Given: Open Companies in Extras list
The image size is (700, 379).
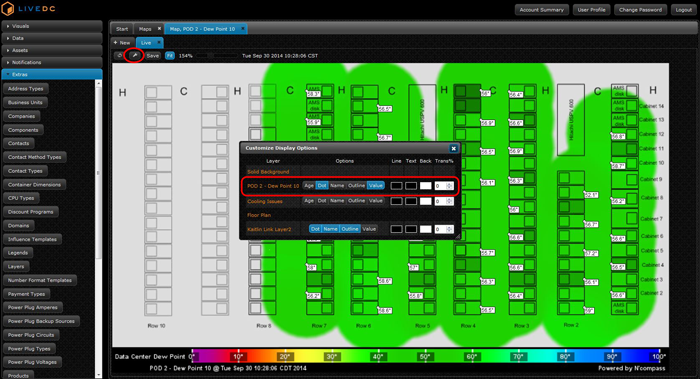Looking at the screenshot, I should 21,116.
